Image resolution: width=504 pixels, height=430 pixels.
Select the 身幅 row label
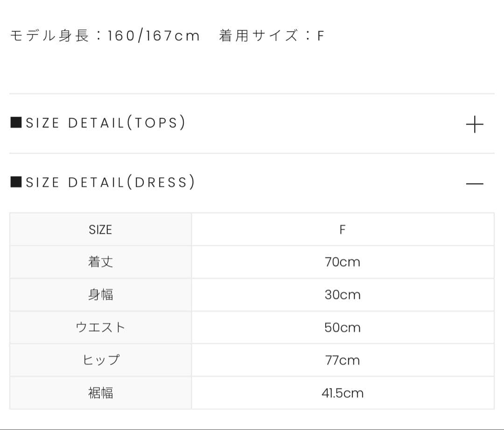click(100, 295)
